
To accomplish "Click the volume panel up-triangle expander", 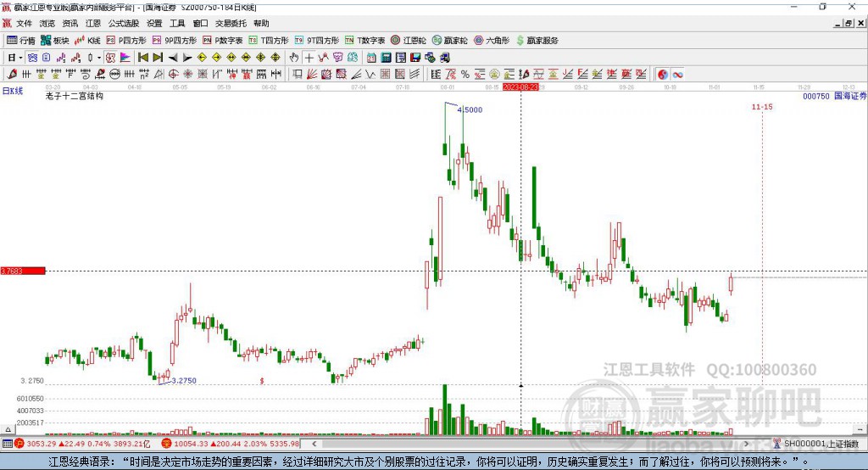I will [x=8, y=429].
